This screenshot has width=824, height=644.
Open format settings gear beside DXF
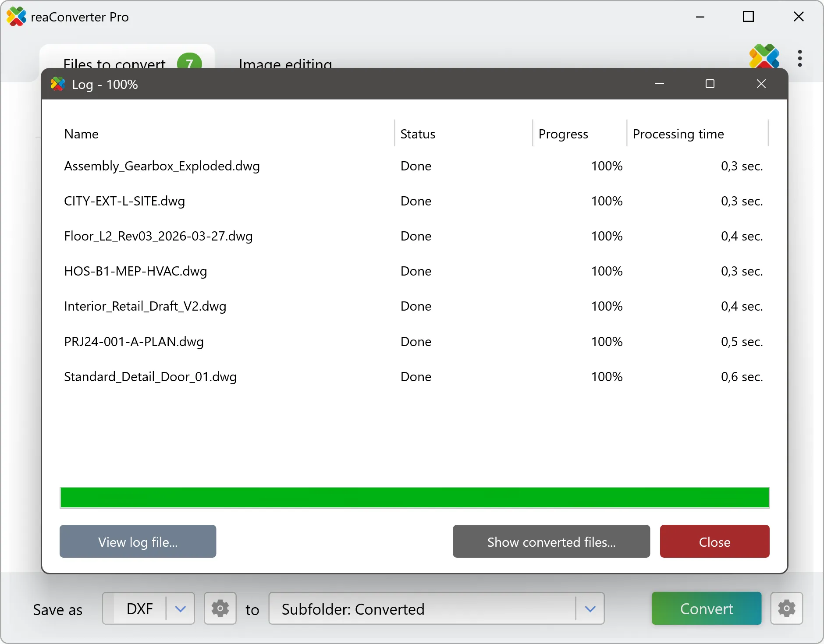tap(220, 609)
